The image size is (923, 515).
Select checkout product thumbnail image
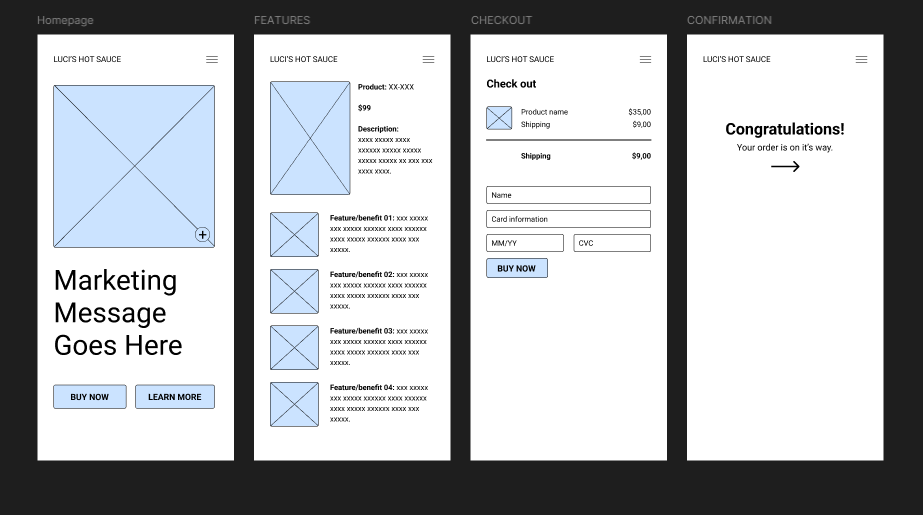[499, 118]
